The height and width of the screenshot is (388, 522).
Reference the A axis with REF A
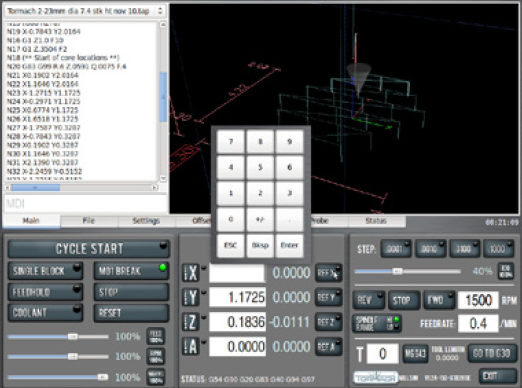coord(328,347)
